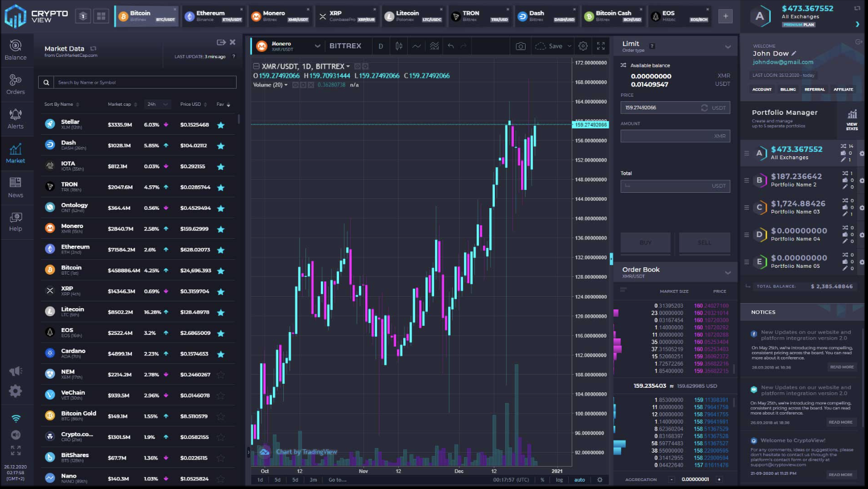Open READ MORE on the first notice
This screenshot has height=489, width=868.
[841, 367]
